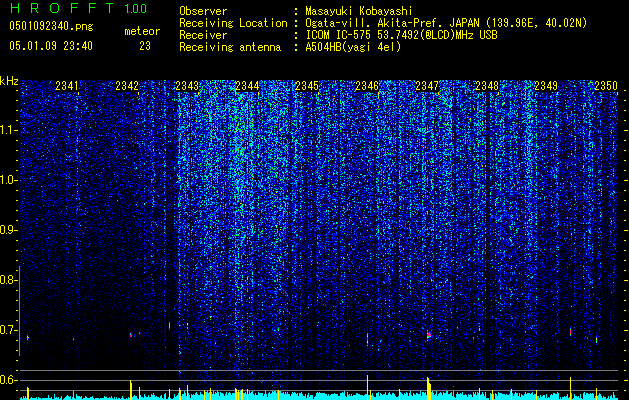Click the 0.8 kHz axis tick label
Screen dimensions: 629x400
click(x=8, y=280)
